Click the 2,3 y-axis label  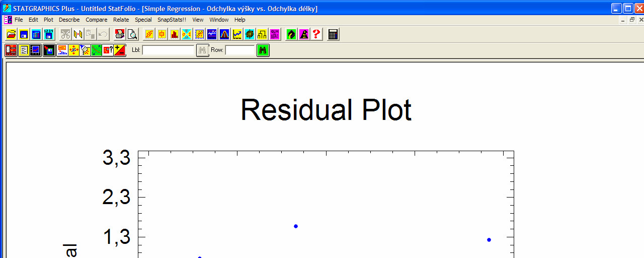point(116,198)
